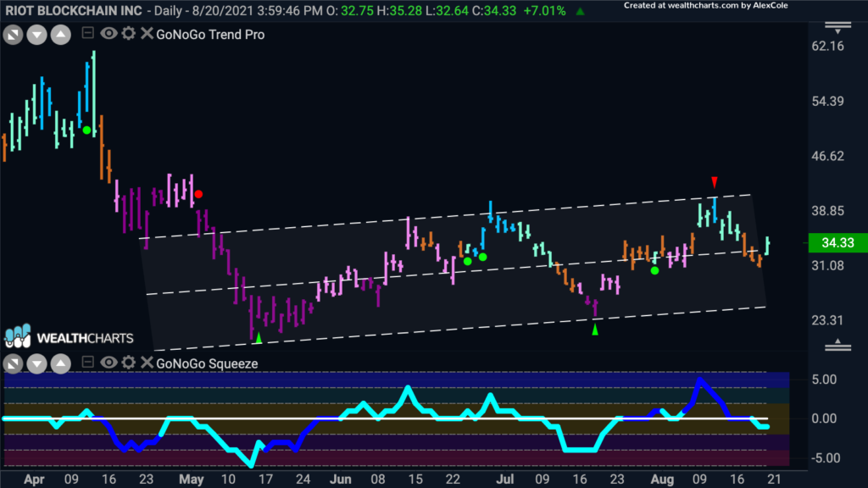Hide the GoNoGo Trend Pro indicator

coord(108,34)
